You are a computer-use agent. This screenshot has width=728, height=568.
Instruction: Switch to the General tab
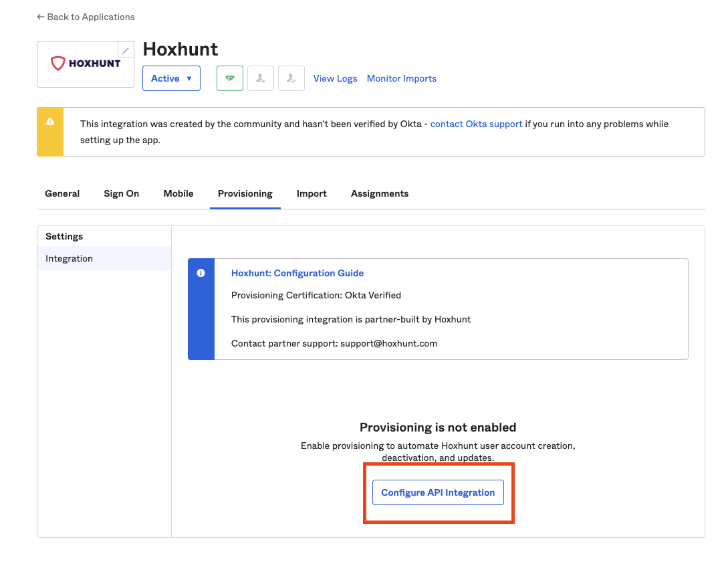(62, 194)
